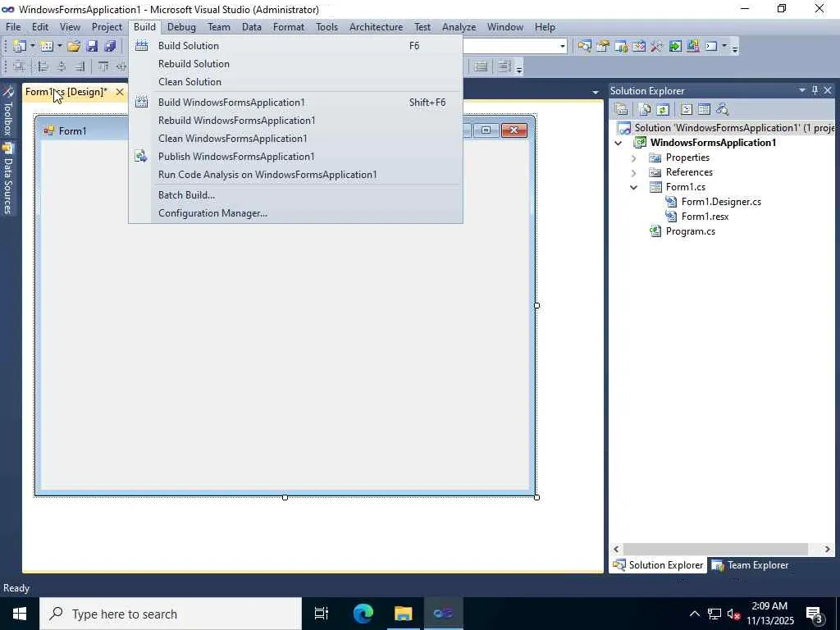Screen dimensions: 840x630
Task: Click the Refresh icon in Solution Explorer
Action: click(x=663, y=109)
